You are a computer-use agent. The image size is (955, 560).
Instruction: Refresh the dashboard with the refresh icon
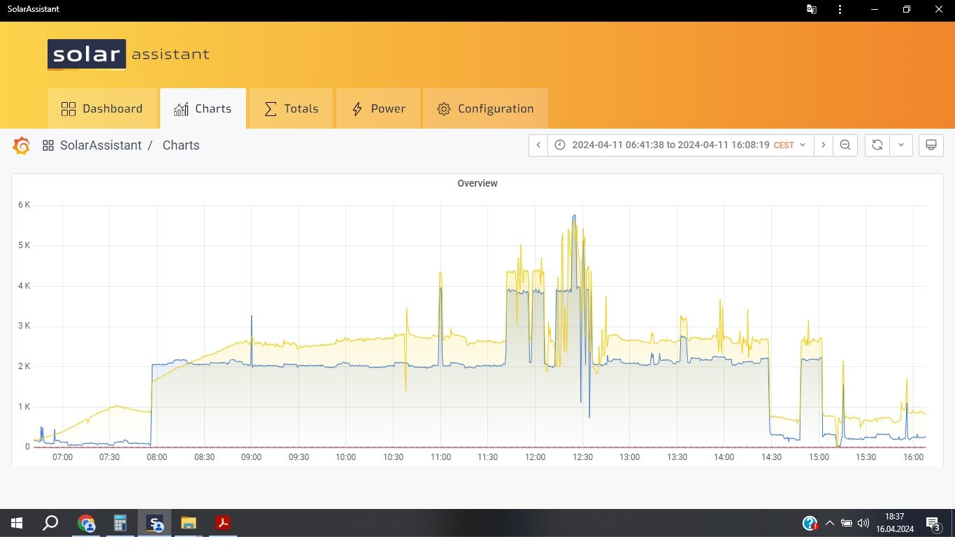click(x=877, y=145)
